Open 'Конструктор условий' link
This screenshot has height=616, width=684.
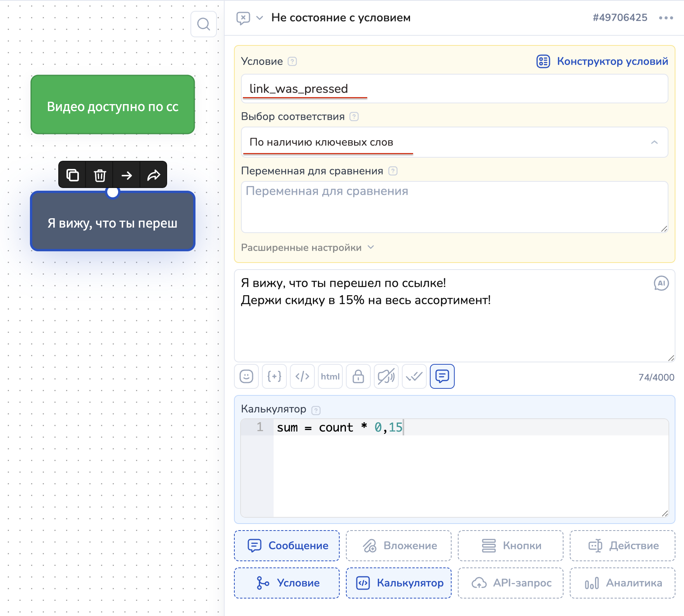(602, 61)
